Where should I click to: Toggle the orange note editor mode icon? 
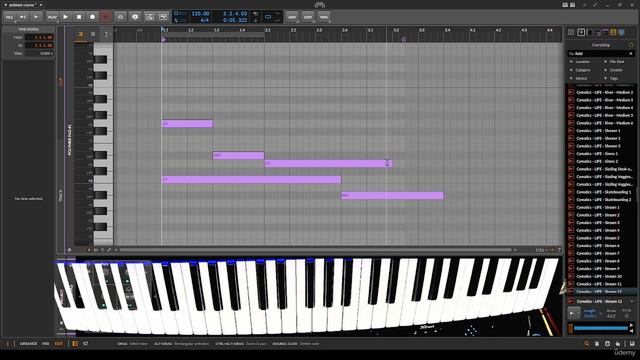(x=80, y=34)
